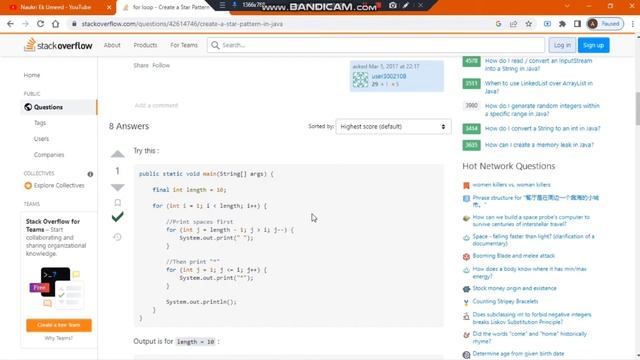This screenshot has width=640, height=360.
Task: Click Add a comment link
Action: pos(156,105)
